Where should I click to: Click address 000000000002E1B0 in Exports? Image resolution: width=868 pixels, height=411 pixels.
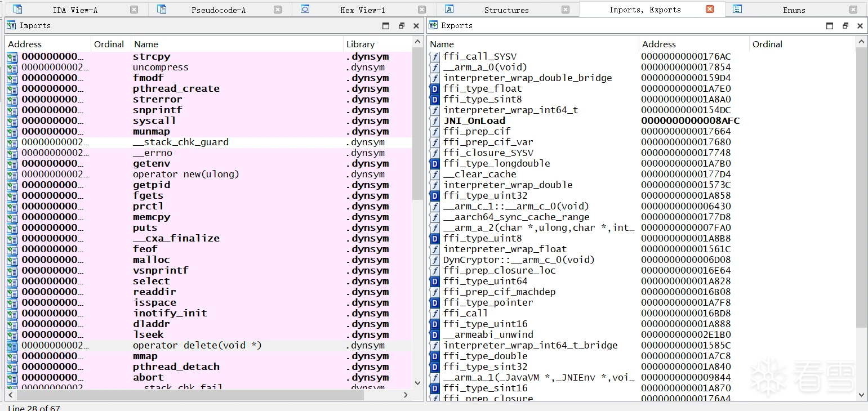(x=686, y=335)
